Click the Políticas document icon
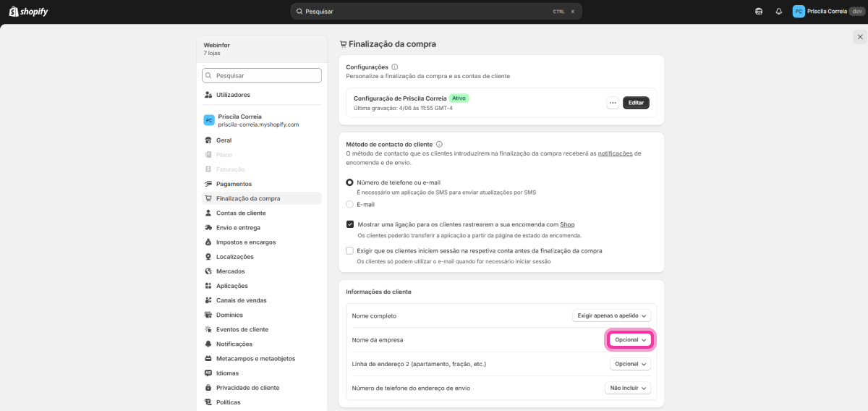This screenshot has width=868, height=411. click(208, 402)
